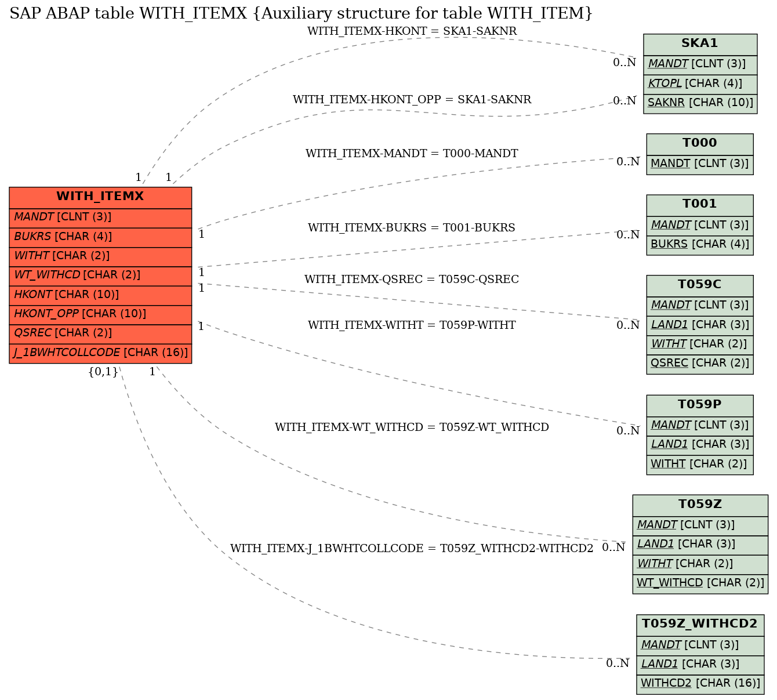Select WITHCD2 [CHAR (16)] field
The height and width of the screenshot is (700, 777).
(x=700, y=684)
